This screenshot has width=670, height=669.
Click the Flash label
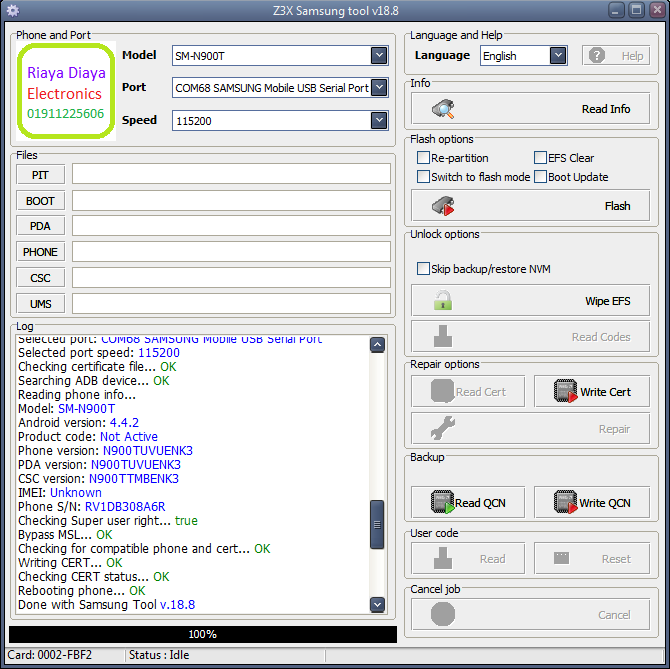point(617,206)
